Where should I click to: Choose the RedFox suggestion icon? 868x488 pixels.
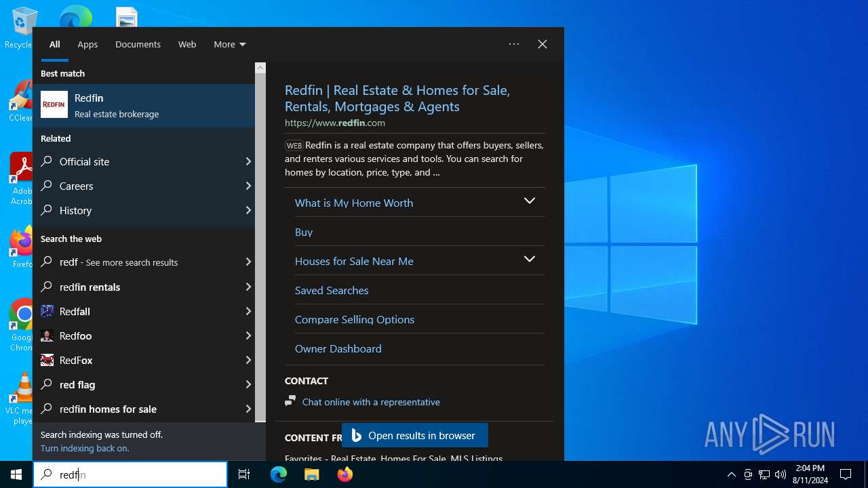(x=47, y=360)
